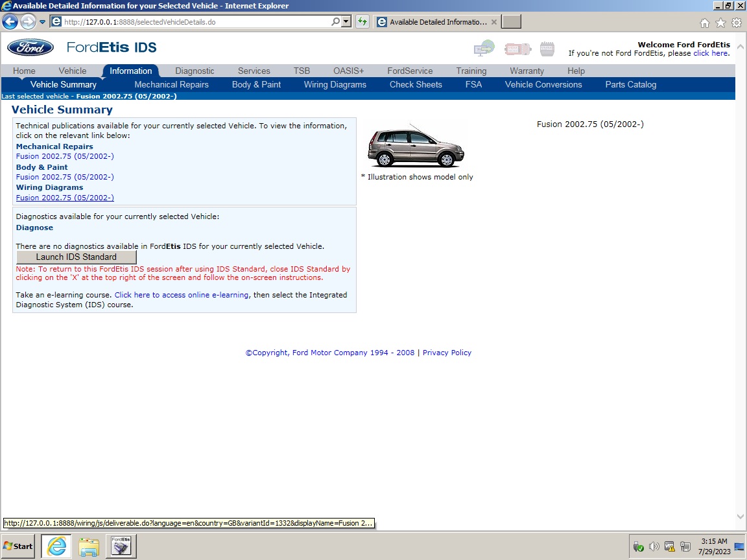Viewport: 747px width, 560px height.
Task: Open the Privacy Policy link
Action: coord(447,353)
